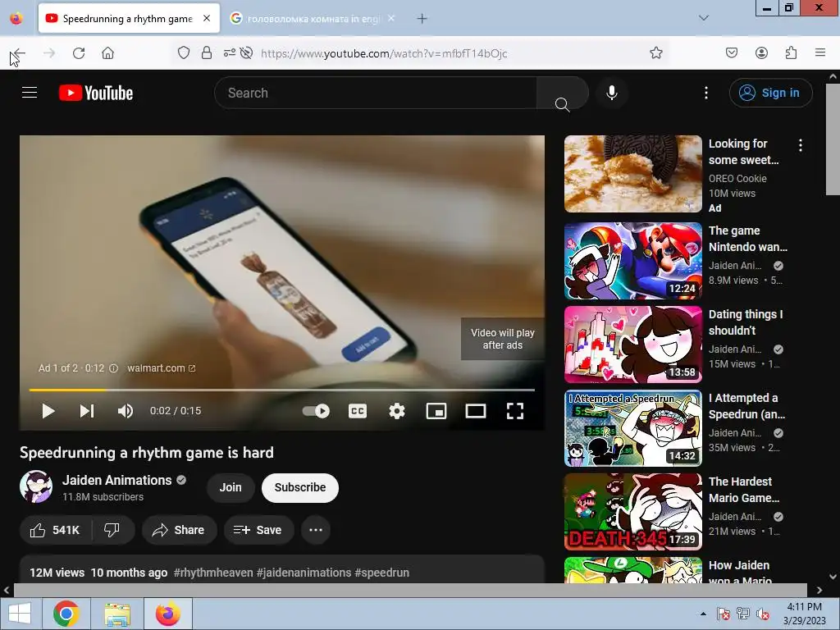Bookmark this page with the star icon
This screenshot has width=840, height=630.
[655, 52]
